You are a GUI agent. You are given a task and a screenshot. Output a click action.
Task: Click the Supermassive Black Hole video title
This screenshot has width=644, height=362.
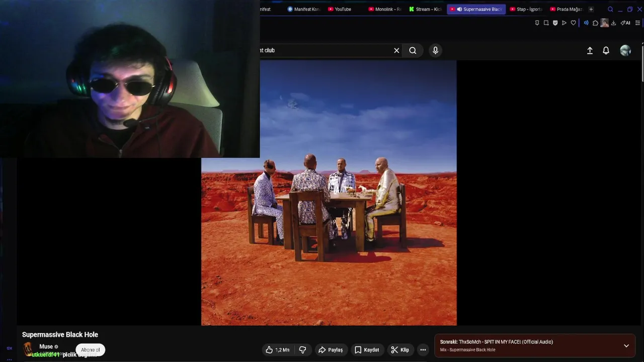point(60,334)
